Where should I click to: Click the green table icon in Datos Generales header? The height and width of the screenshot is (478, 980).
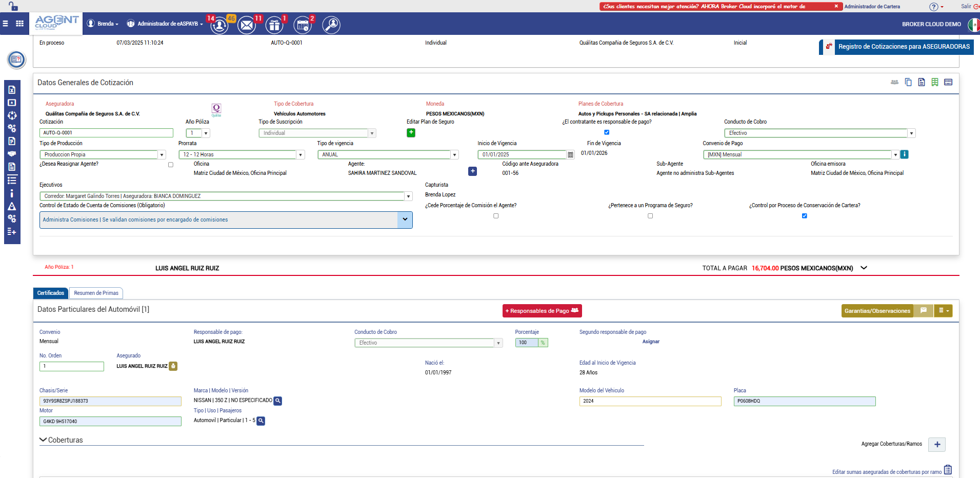point(935,82)
